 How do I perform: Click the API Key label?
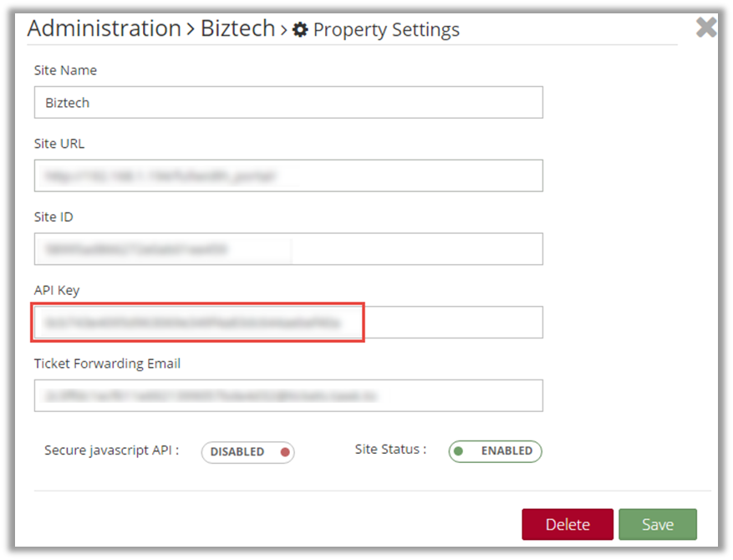point(57,290)
